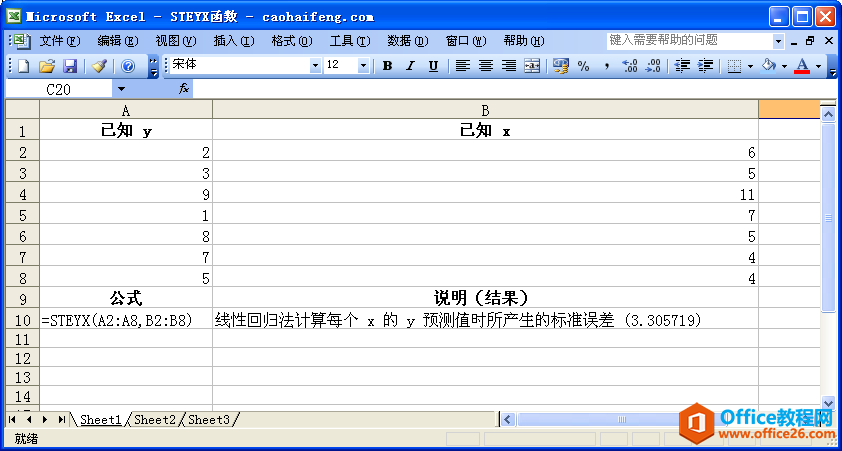Increase cell indent
Viewport: 842px width, 451px height.
point(705,66)
